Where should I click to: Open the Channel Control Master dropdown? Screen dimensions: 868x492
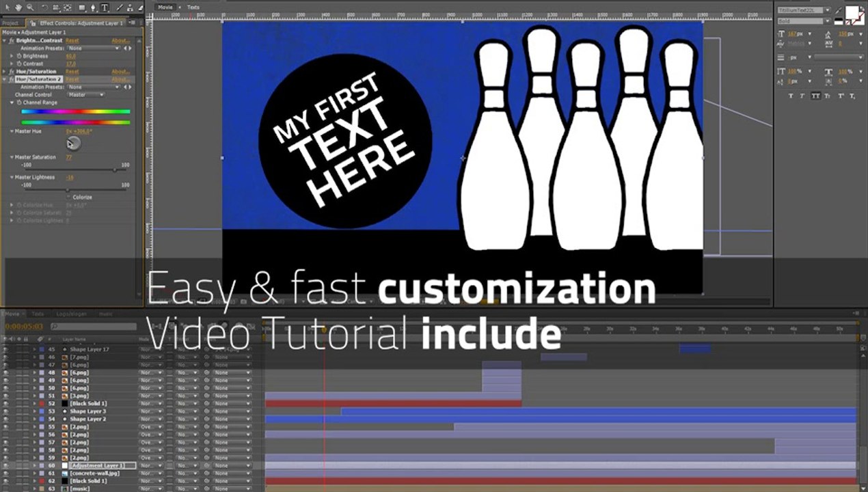point(86,95)
